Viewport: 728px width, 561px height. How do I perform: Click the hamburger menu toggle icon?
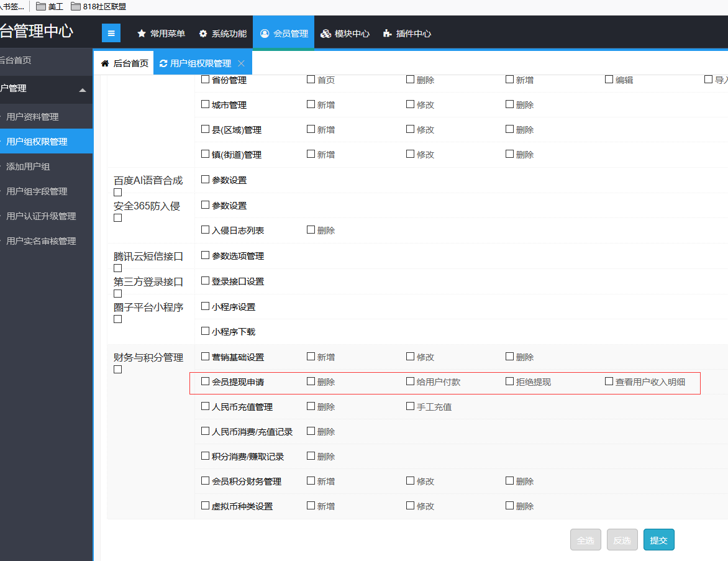point(111,34)
